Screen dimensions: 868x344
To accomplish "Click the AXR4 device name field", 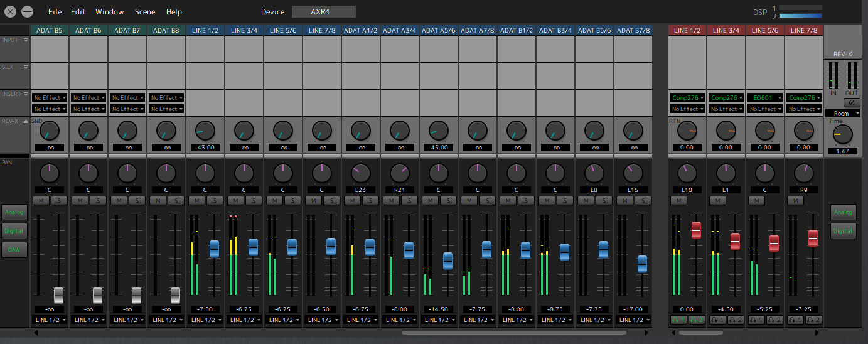I will click(323, 12).
